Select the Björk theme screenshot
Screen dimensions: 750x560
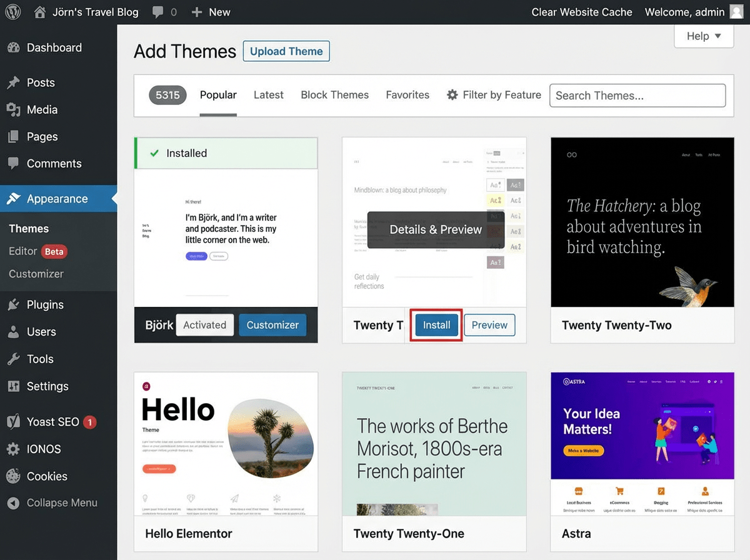(x=226, y=238)
